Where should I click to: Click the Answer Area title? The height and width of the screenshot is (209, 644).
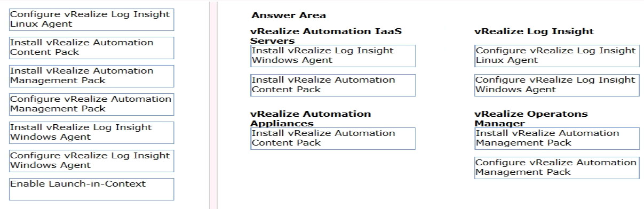(x=289, y=15)
